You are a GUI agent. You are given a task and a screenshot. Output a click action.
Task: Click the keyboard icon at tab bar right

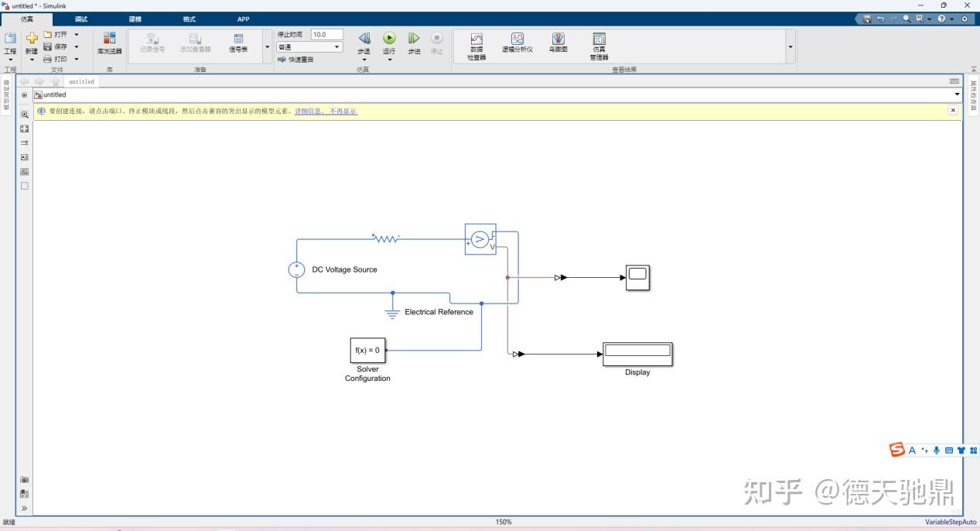[954, 81]
